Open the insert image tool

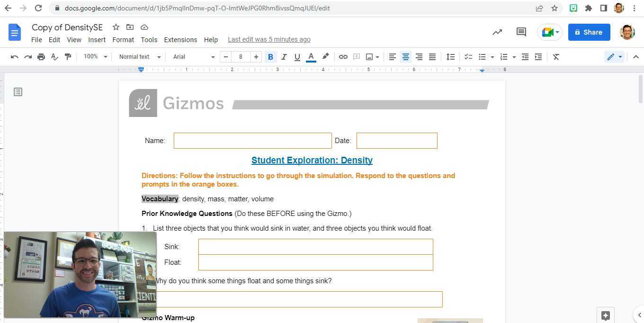tap(369, 57)
